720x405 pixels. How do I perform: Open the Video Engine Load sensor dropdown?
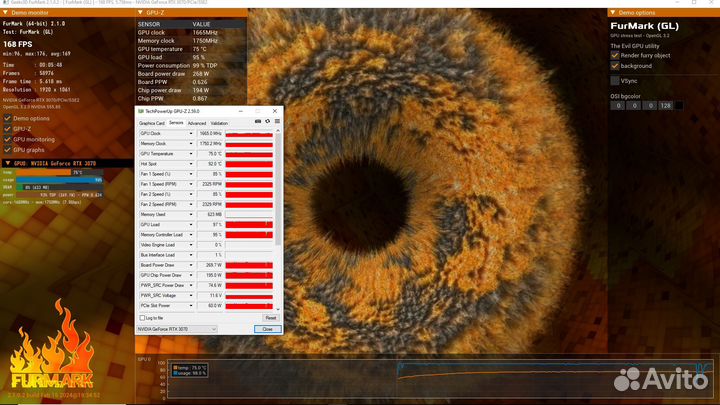click(x=191, y=245)
